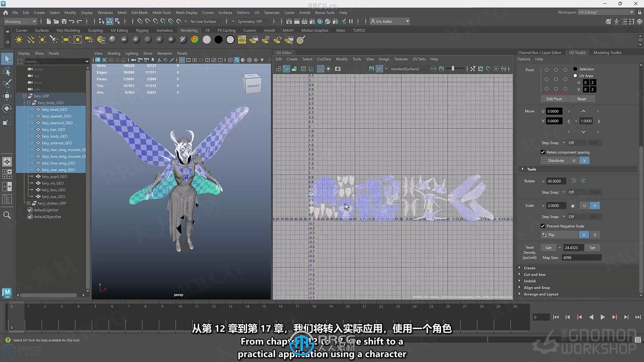
Task: Expand the Tools section in UV Toolkit
Action: click(523, 169)
